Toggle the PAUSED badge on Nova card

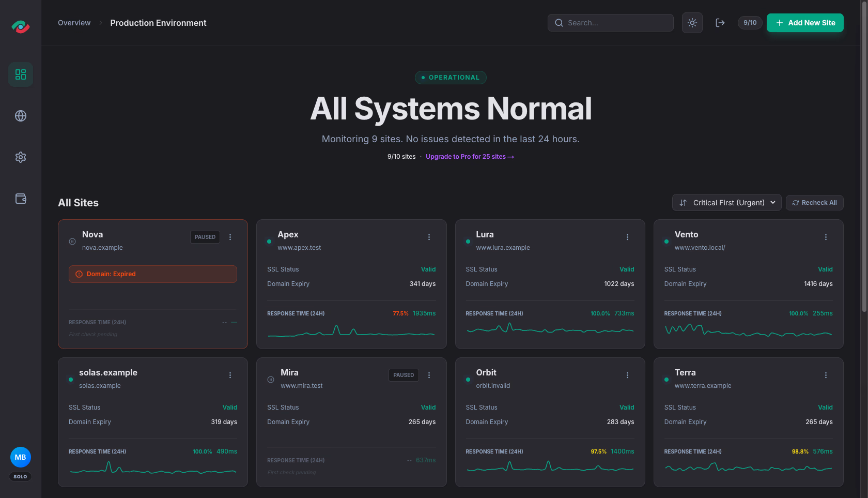coord(205,237)
